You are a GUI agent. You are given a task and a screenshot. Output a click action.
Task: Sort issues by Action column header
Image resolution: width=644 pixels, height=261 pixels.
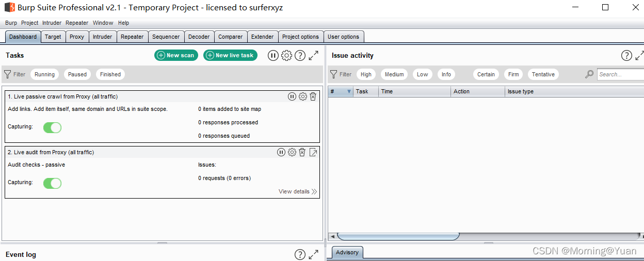coord(478,91)
